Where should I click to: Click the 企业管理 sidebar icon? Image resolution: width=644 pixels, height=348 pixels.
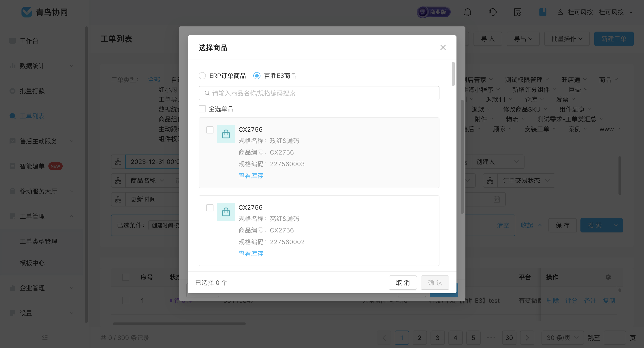[13, 288]
